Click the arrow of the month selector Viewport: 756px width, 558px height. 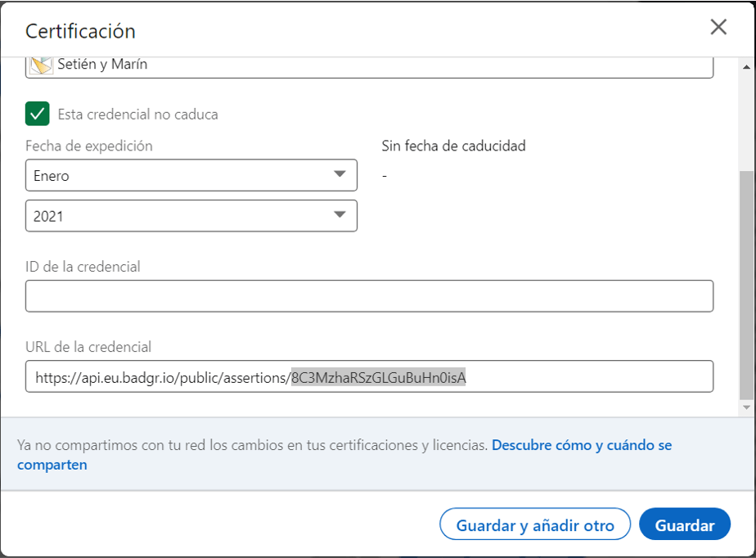click(x=340, y=173)
